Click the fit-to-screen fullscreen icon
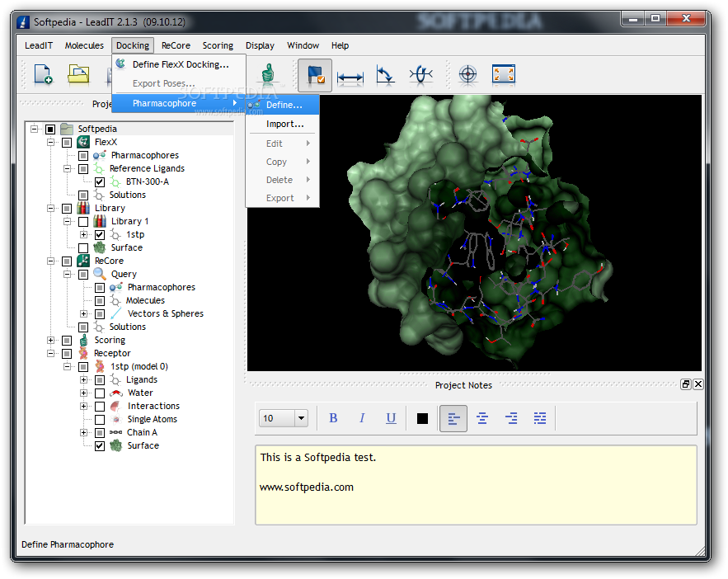Viewport: 728px width, 579px height. click(503, 74)
